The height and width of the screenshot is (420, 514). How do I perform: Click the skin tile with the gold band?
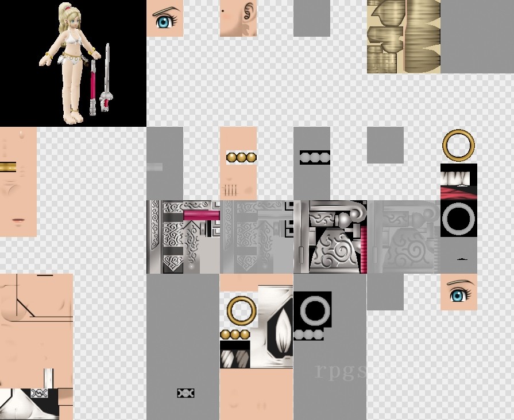pos(18,182)
